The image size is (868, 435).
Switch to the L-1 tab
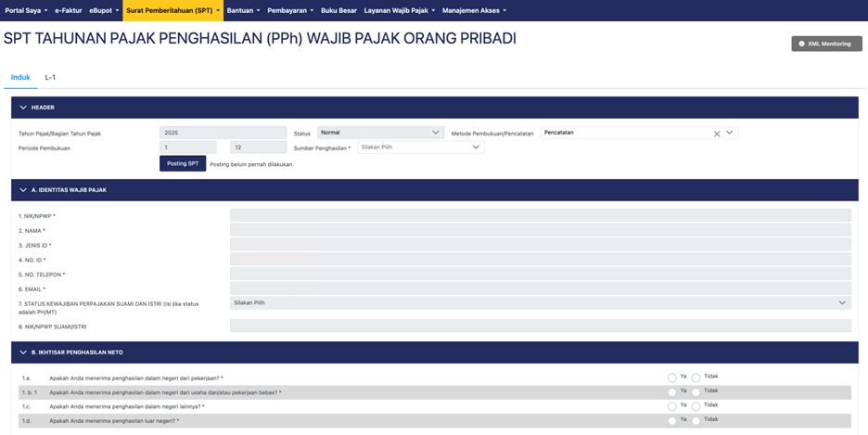pyautogui.click(x=50, y=78)
